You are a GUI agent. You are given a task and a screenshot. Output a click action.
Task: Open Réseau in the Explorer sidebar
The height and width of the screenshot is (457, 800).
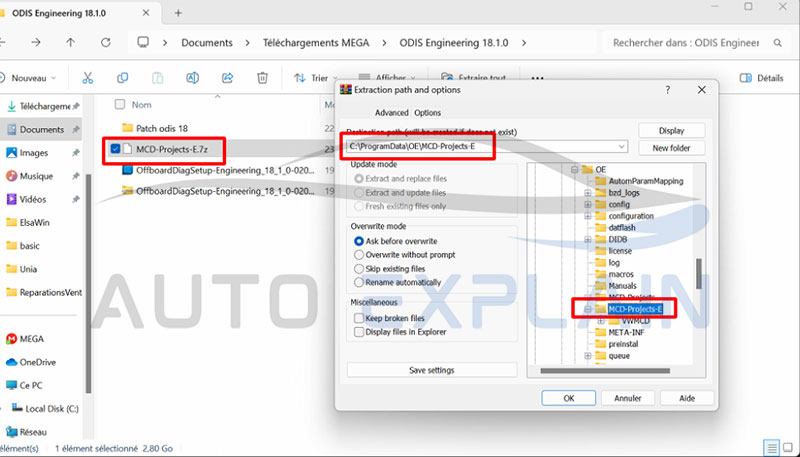coord(26,432)
